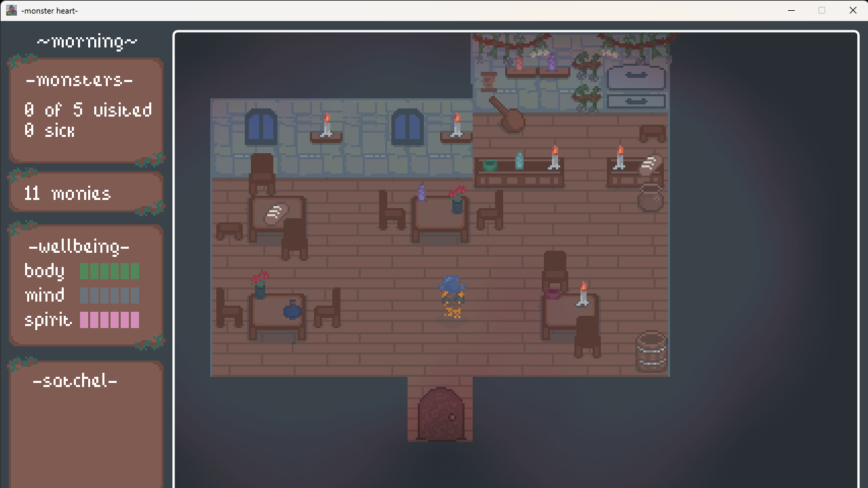Screen dimensions: 868x488
Task: Click the red flowers by the teapot table
Action: click(x=259, y=284)
